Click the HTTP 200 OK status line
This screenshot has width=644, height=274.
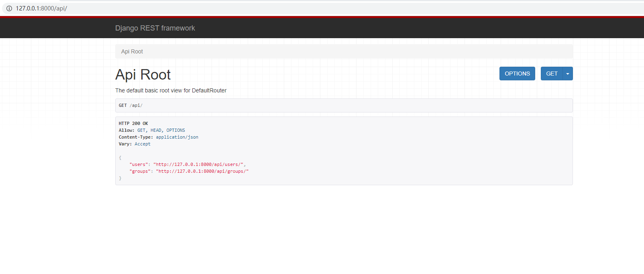(133, 123)
